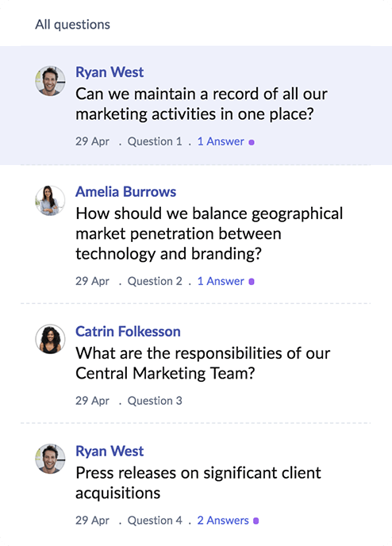This screenshot has height=546, width=392.
Task: Open Ryan West name on first question
Action: 110,72
